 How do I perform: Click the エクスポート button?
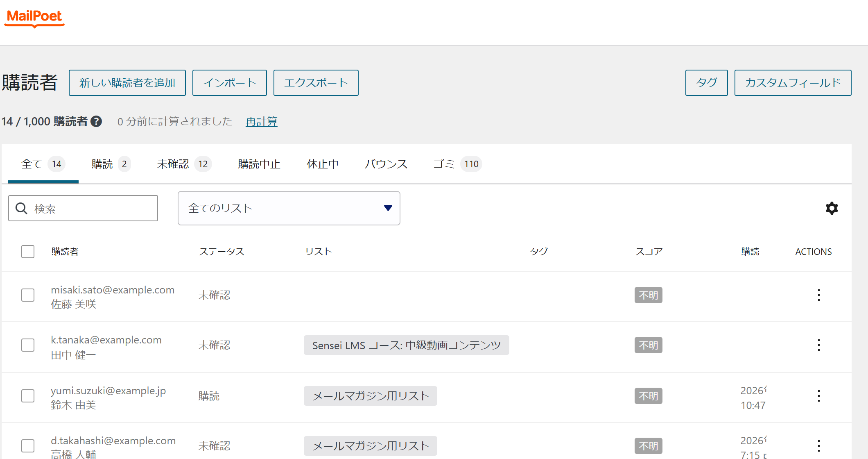click(316, 83)
